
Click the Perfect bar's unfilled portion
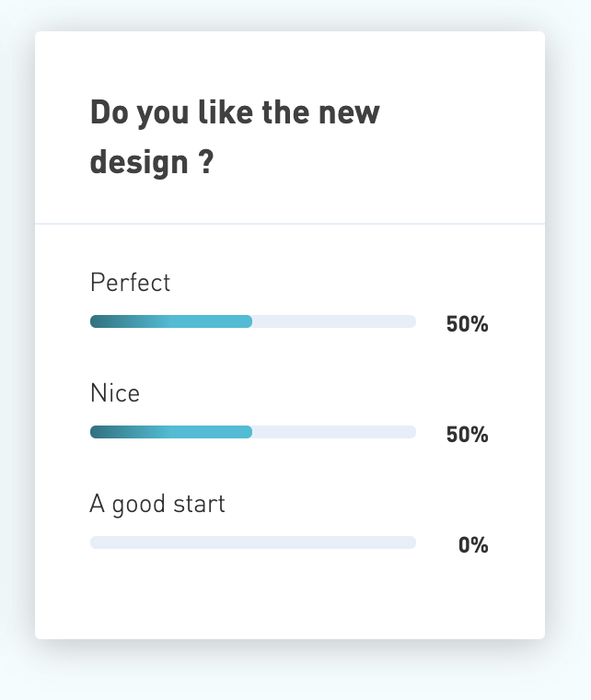[x=334, y=321]
